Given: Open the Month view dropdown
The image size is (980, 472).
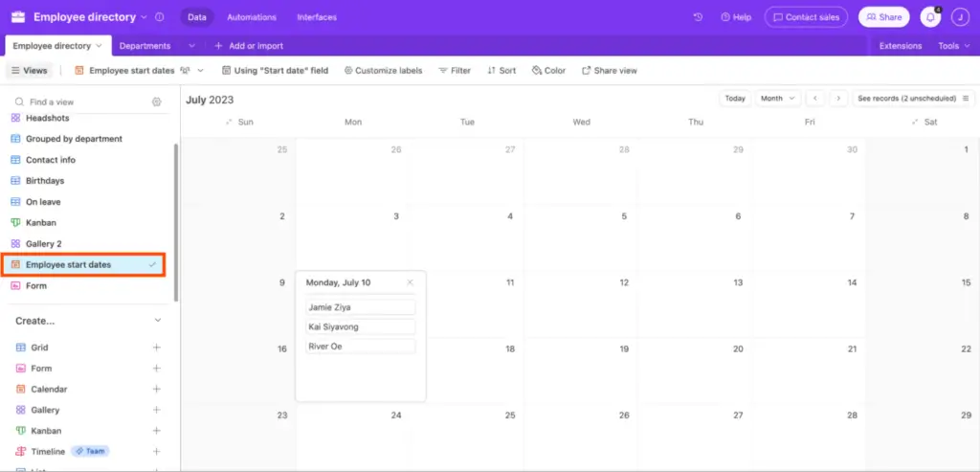Looking at the screenshot, I should point(778,99).
